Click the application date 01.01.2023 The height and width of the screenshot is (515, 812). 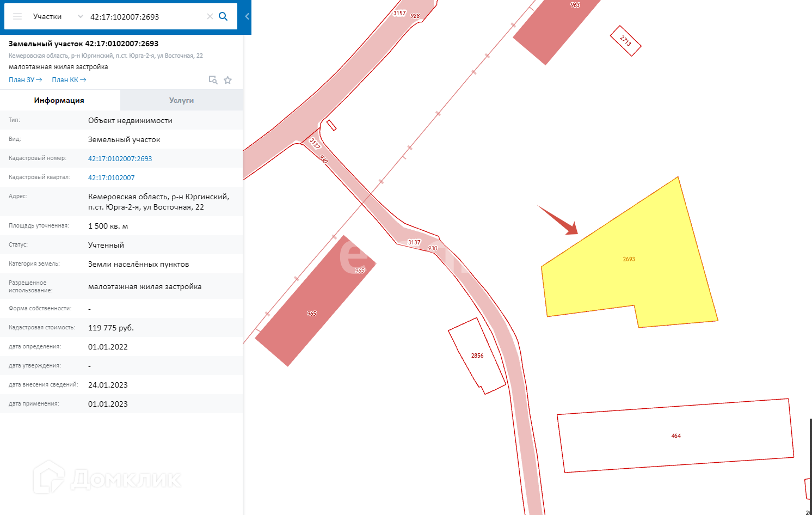[x=108, y=404]
